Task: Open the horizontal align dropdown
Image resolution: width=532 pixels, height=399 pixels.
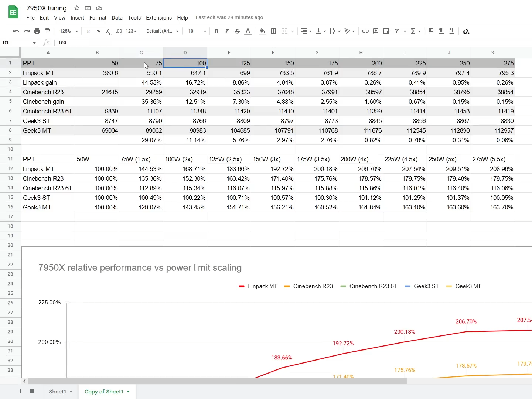Action: (x=306, y=31)
